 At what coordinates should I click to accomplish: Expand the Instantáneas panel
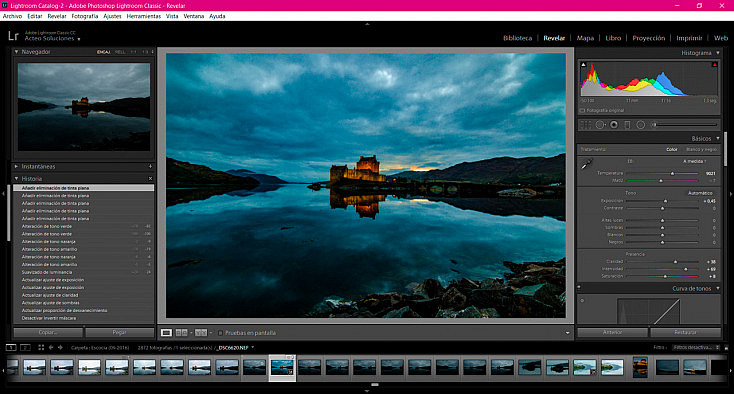(16, 166)
